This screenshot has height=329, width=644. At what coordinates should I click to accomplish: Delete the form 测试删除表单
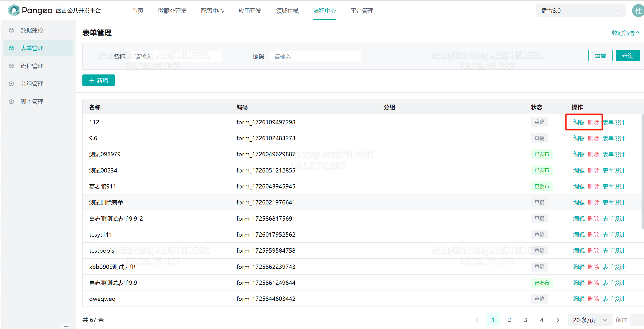(594, 202)
